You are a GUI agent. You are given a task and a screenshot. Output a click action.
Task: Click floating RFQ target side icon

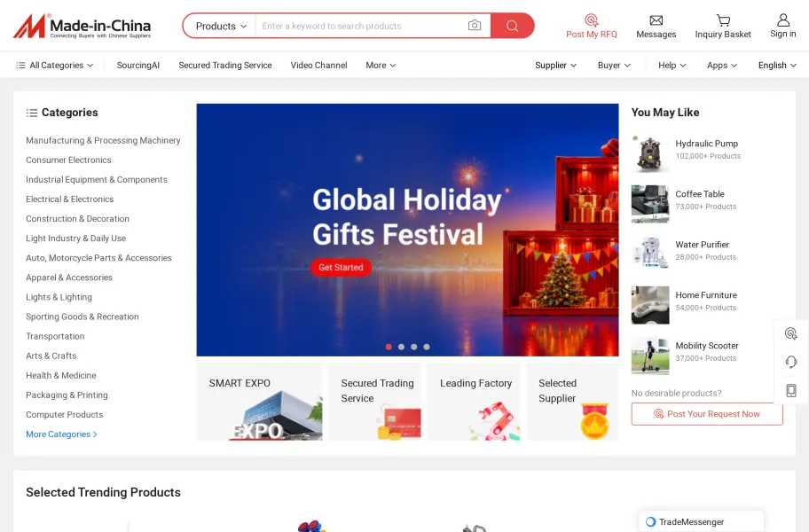791,333
